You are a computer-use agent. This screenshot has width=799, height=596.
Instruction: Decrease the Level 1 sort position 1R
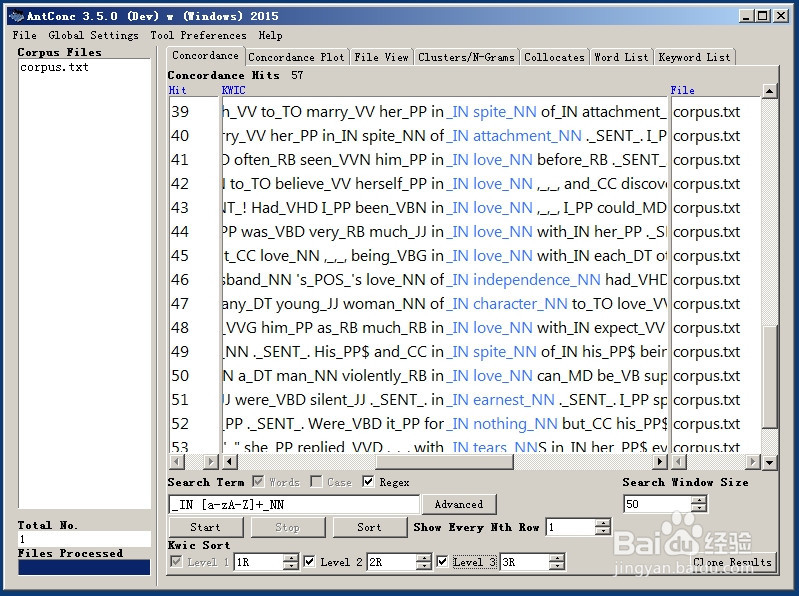coord(290,566)
